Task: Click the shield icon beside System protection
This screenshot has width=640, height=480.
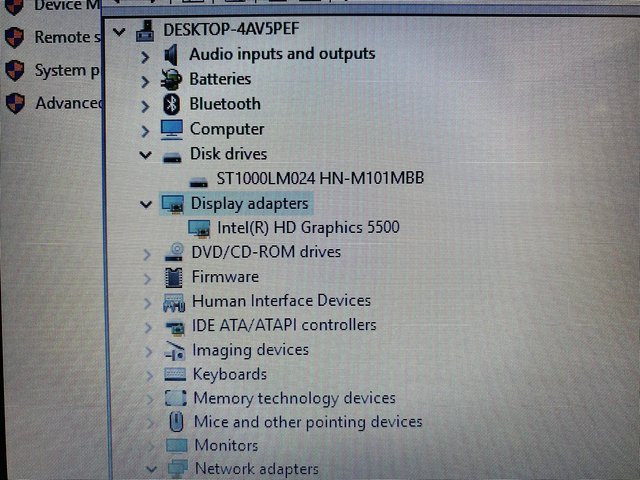Action: click(x=15, y=71)
